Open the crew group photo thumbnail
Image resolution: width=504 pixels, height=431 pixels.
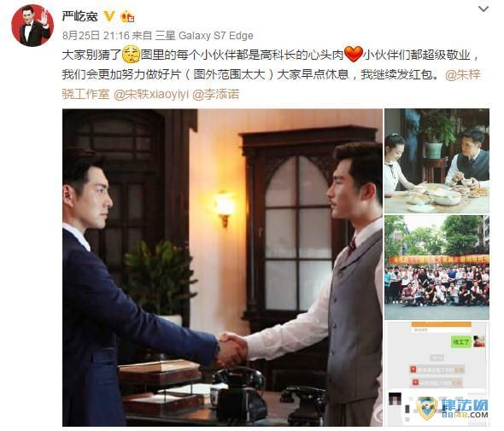pos(437,267)
